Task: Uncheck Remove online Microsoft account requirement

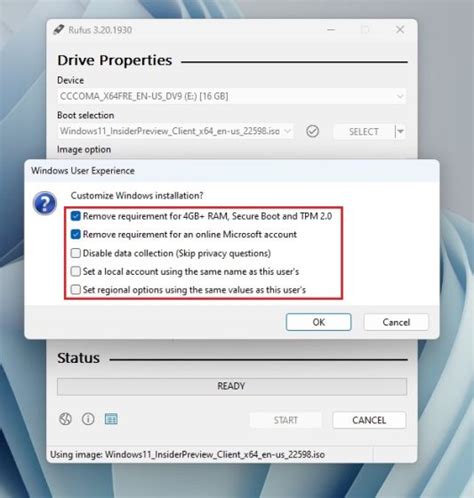Action: 76,234
